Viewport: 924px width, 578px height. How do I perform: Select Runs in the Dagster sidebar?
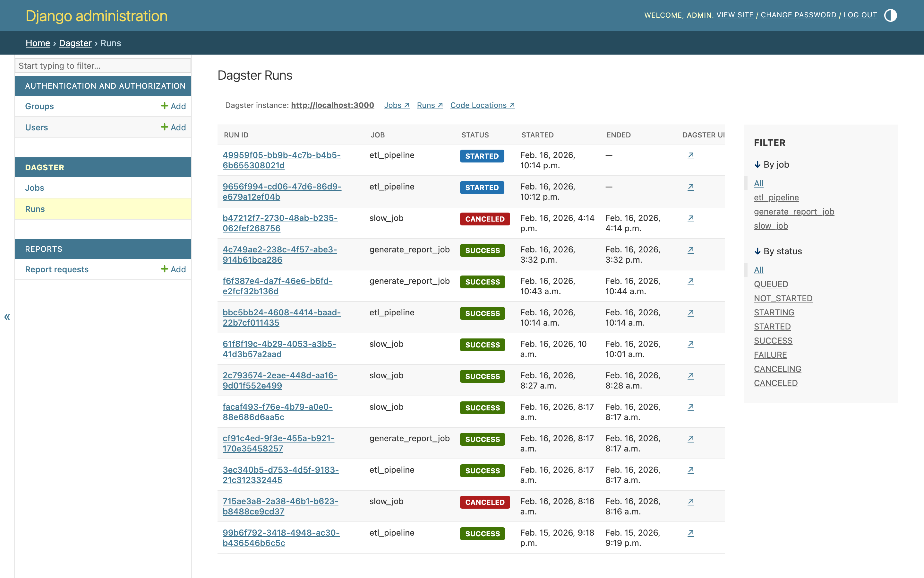tap(35, 209)
